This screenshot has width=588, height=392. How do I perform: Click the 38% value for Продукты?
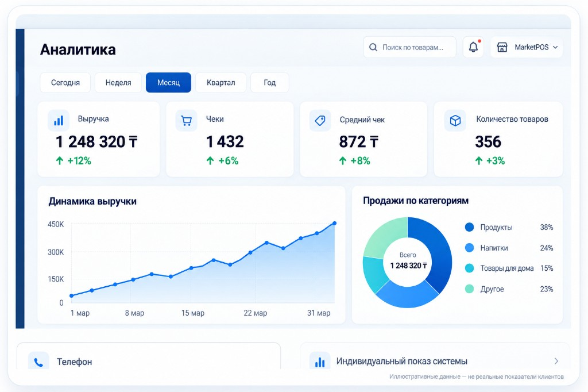(547, 227)
